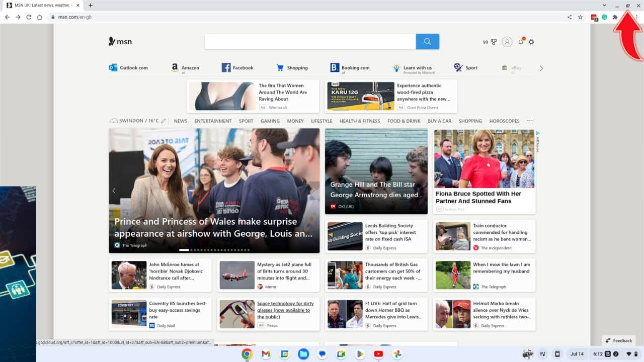Open the browser home page
Image resolution: width=644 pixels, height=362 pixels.
point(39,17)
